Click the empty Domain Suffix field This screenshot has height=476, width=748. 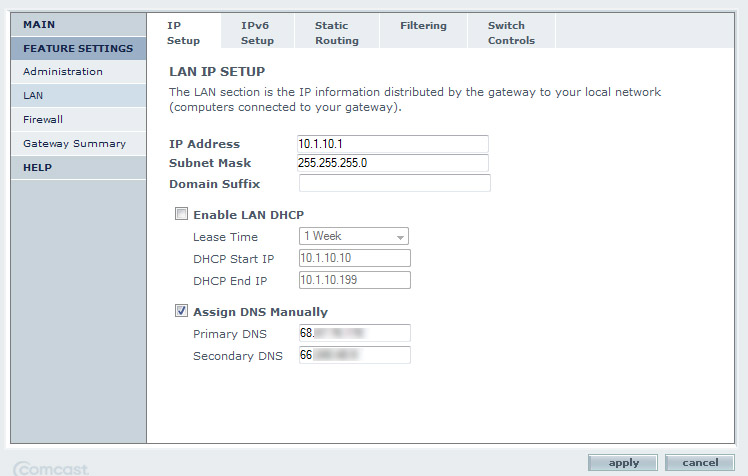(395, 183)
